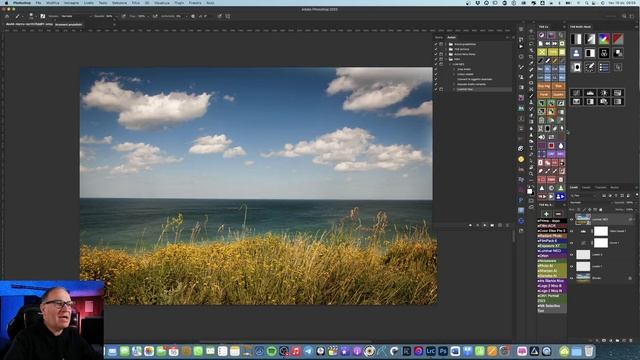This screenshot has width=640, height=360.
Task: Toggle visibility of Livello 2 layer
Action: coord(571,255)
